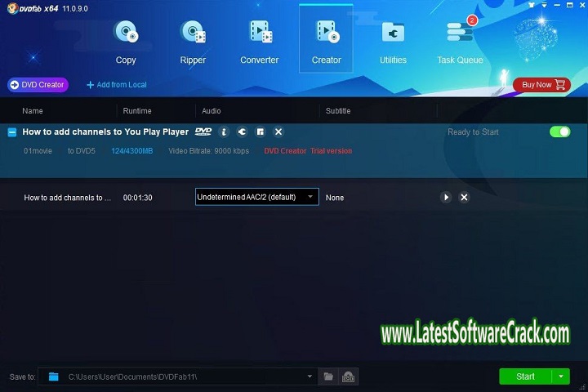588x392 pixels.
Task: Toggle the green task enable switch
Action: coord(559,131)
